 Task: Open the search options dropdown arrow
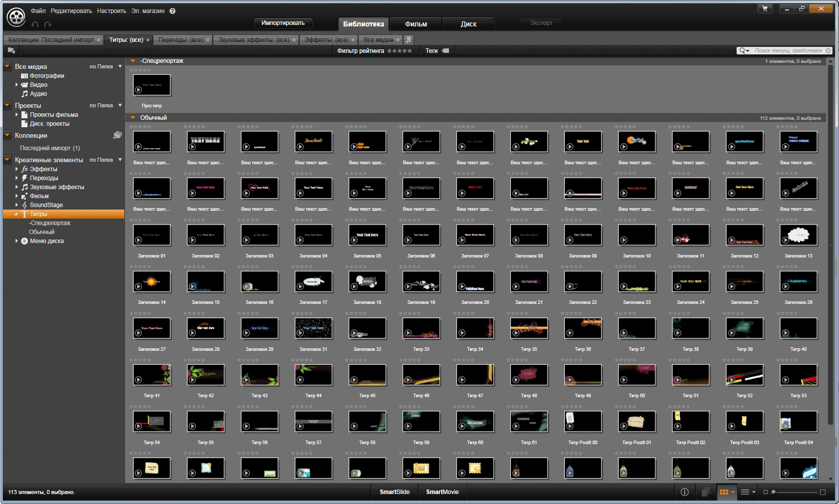tap(748, 51)
